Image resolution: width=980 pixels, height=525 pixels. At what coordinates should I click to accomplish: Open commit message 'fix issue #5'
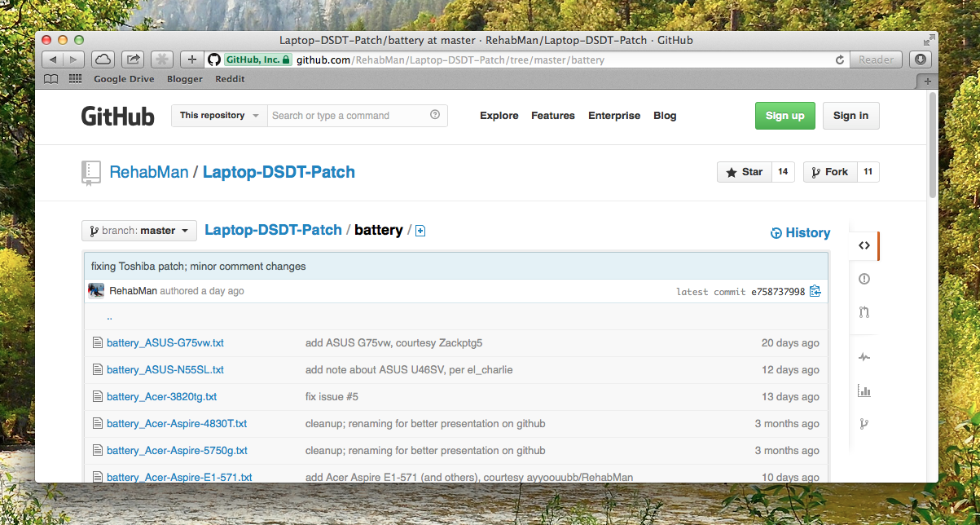[332, 397]
